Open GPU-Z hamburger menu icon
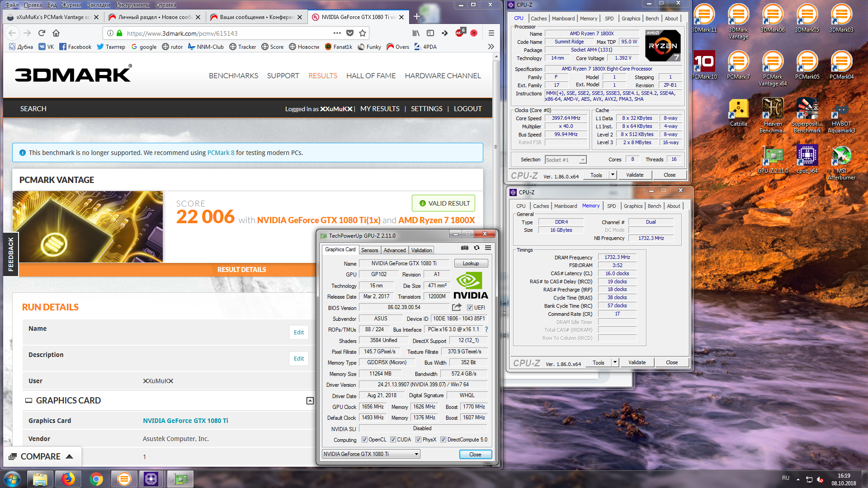Screen dimensions: 868x488 click(x=488, y=248)
